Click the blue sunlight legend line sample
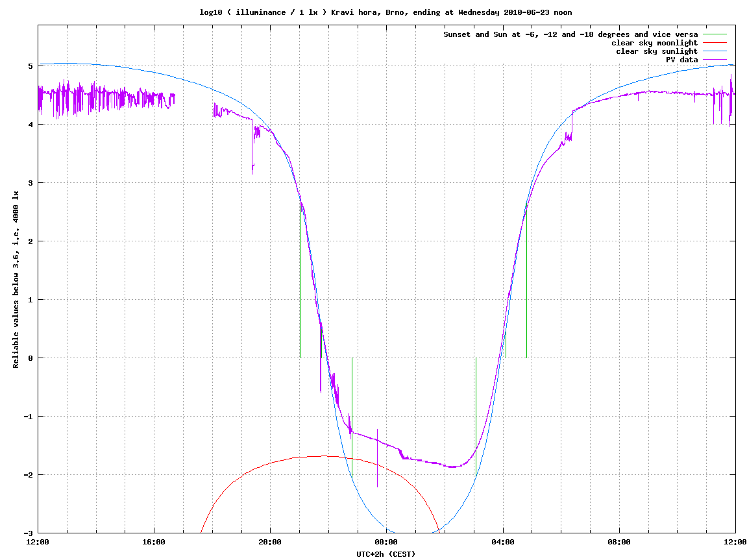Image resolution: width=747 pixels, height=560 pixels. 715,51
